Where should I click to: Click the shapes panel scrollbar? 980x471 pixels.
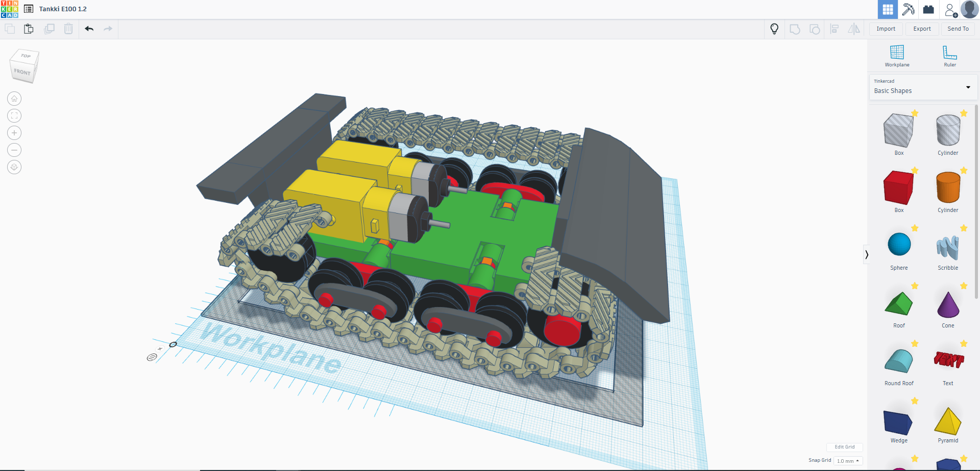(x=976, y=202)
